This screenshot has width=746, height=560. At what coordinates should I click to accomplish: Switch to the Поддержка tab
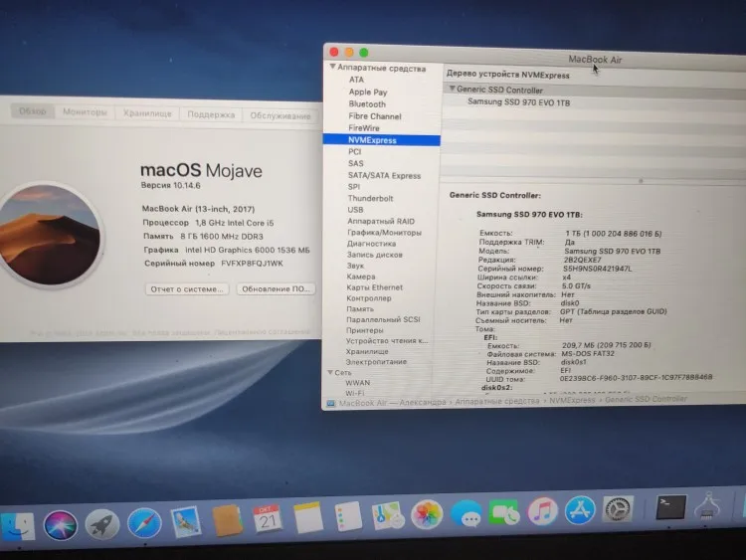(211, 114)
